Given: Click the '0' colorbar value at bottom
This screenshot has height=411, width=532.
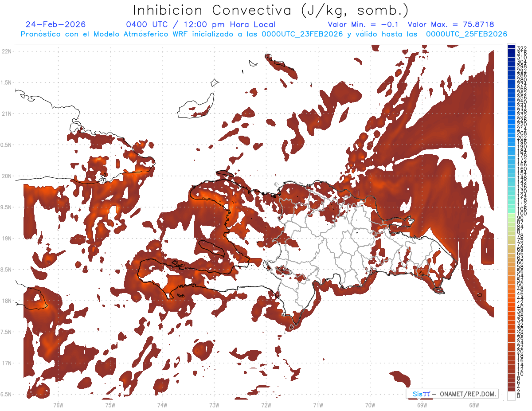Looking at the screenshot, I should click(519, 396).
